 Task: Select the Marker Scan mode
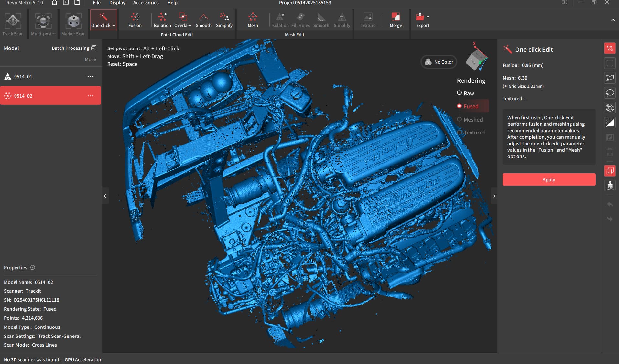click(x=73, y=24)
